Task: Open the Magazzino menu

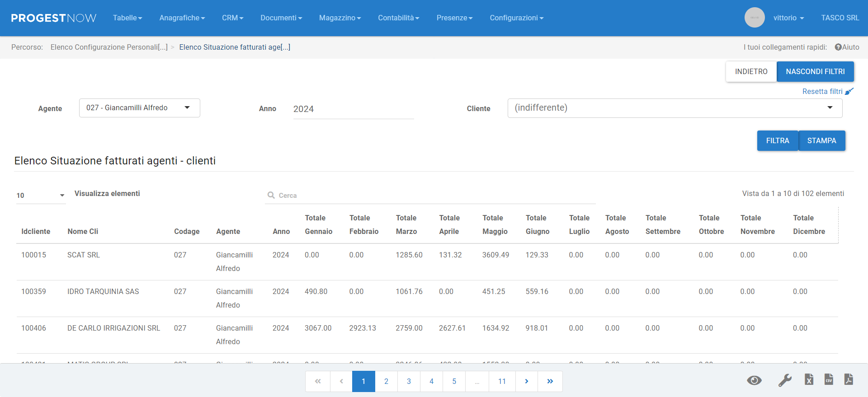Action: (x=340, y=18)
